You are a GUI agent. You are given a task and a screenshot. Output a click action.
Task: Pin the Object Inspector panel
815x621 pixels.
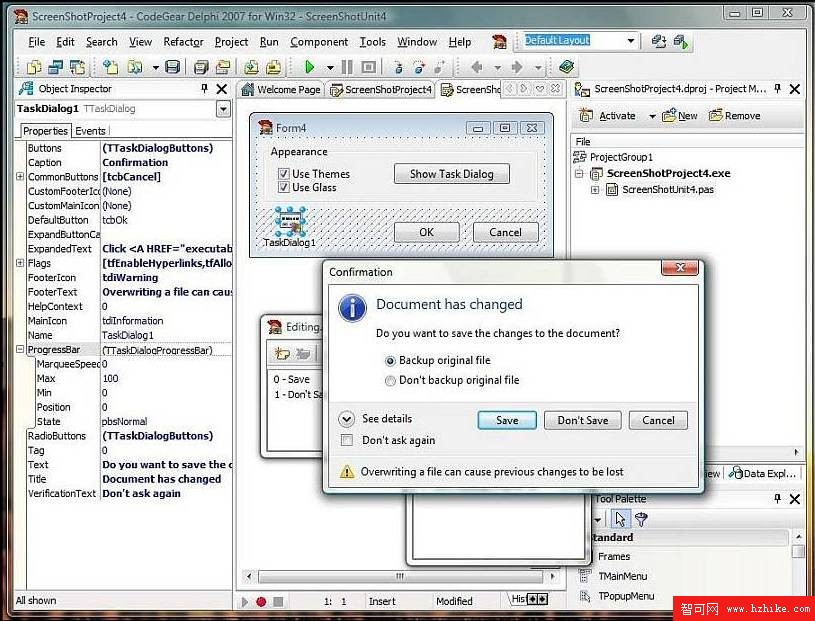(x=204, y=89)
